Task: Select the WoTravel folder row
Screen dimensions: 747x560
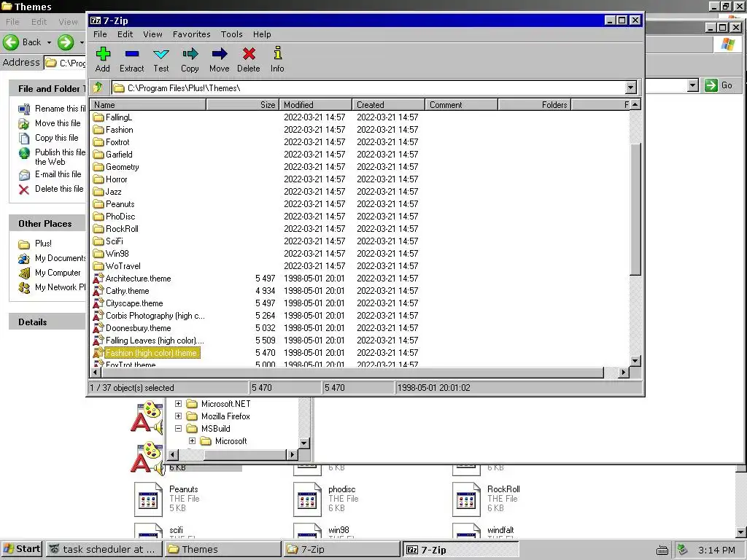Action: [x=361, y=265]
